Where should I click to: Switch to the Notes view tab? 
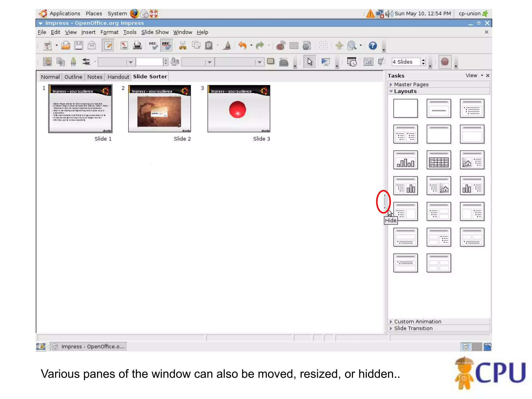tap(95, 77)
